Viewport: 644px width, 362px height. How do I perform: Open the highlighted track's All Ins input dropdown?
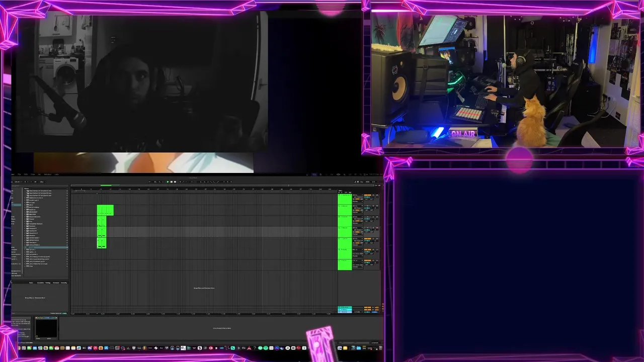point(358,228)
